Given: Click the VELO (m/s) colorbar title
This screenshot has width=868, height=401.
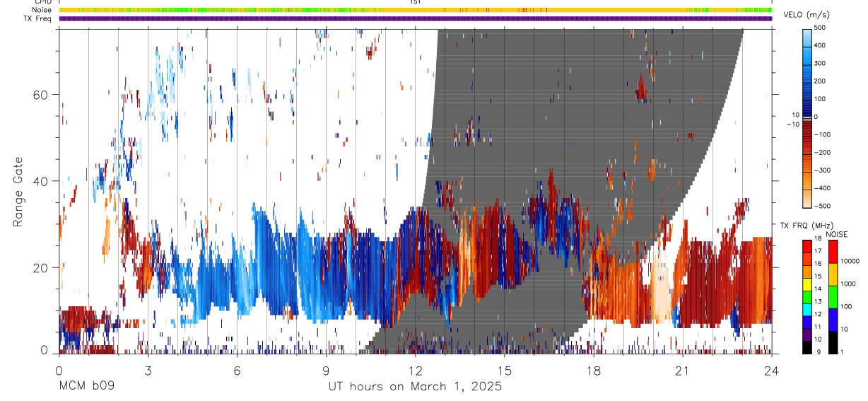Looking at the screenshot, I should click(807, 15).
